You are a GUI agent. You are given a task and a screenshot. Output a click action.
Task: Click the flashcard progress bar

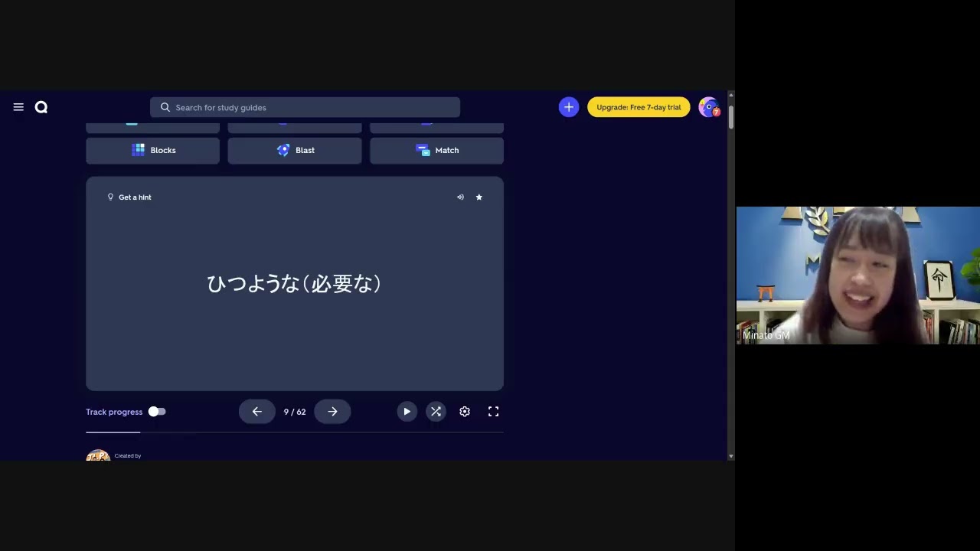point(295,432)
